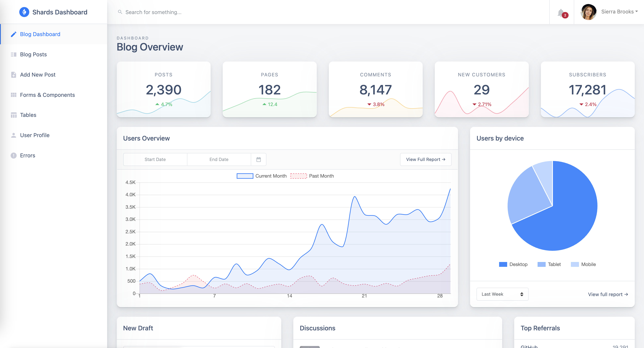Switch to Blog Dashboard in the navigation
644x348 pixels.
coord(40,34)
